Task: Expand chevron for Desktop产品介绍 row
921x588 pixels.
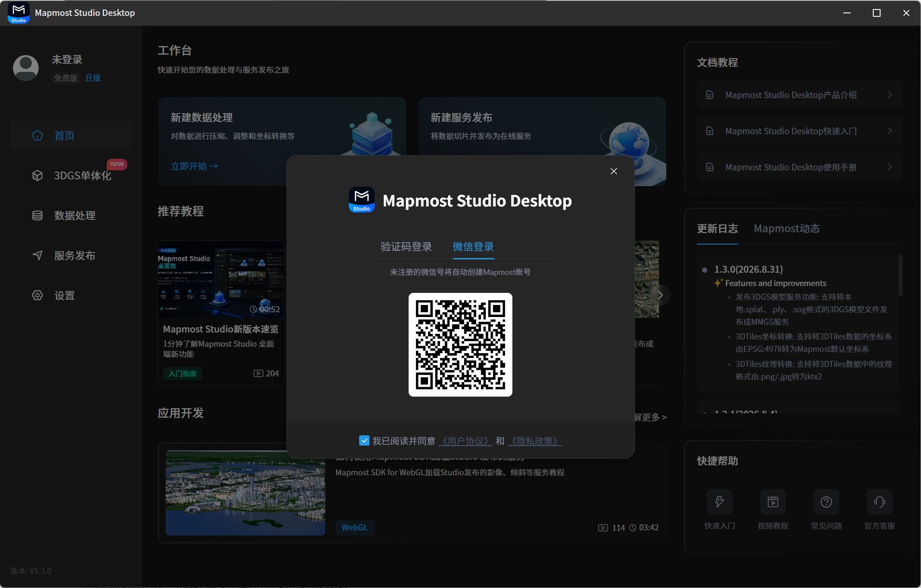Action: [890, 95]
